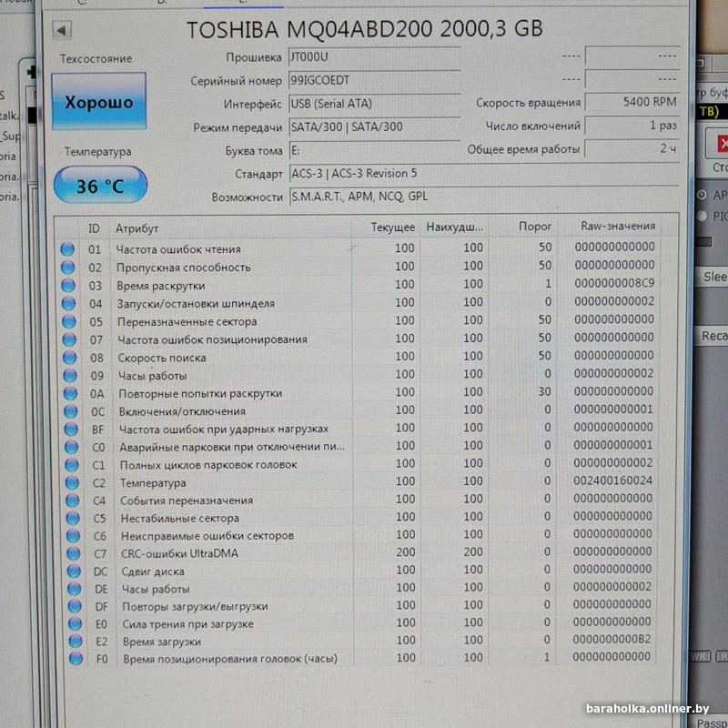The height and width of the screenshot is (728, 728).
Task: Click raw value 0000000000B2 of Время загрузки
Action: (612, 639)
